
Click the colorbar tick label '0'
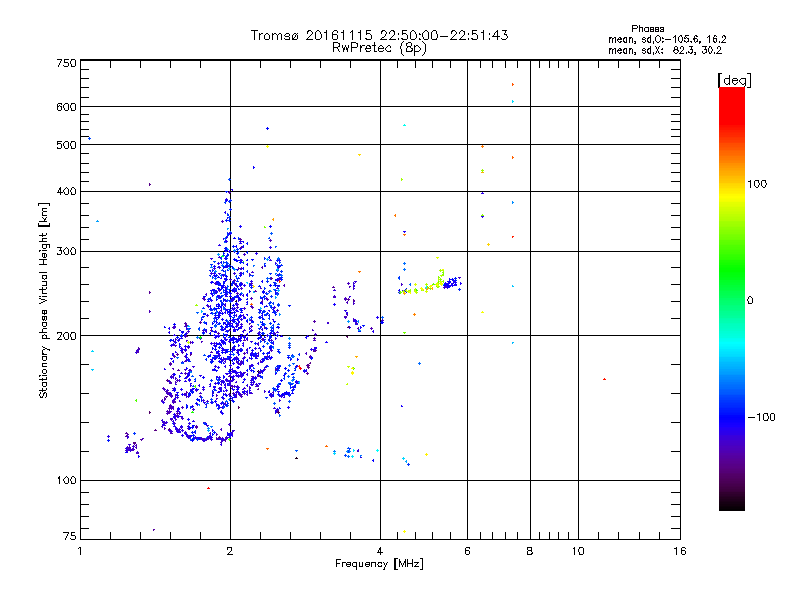point(749,301)
